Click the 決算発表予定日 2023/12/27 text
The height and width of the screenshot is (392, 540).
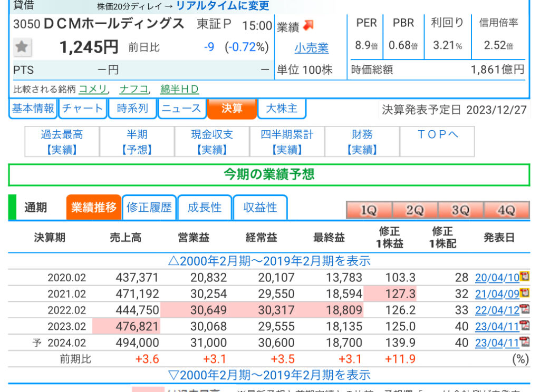(454, 110)
